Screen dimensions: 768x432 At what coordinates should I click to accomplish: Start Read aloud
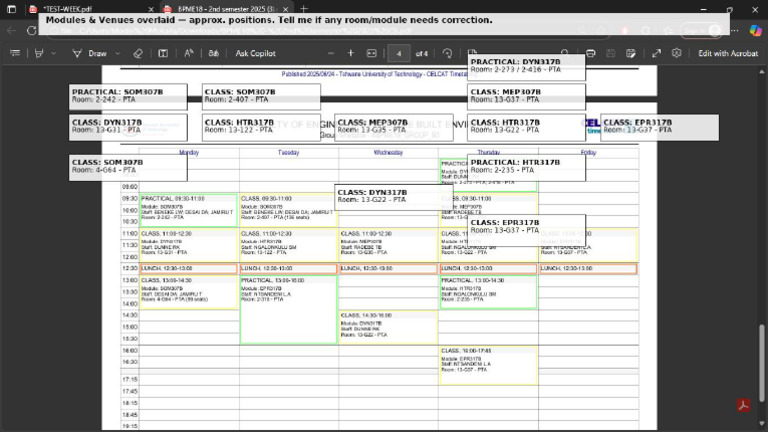(189, 53)
